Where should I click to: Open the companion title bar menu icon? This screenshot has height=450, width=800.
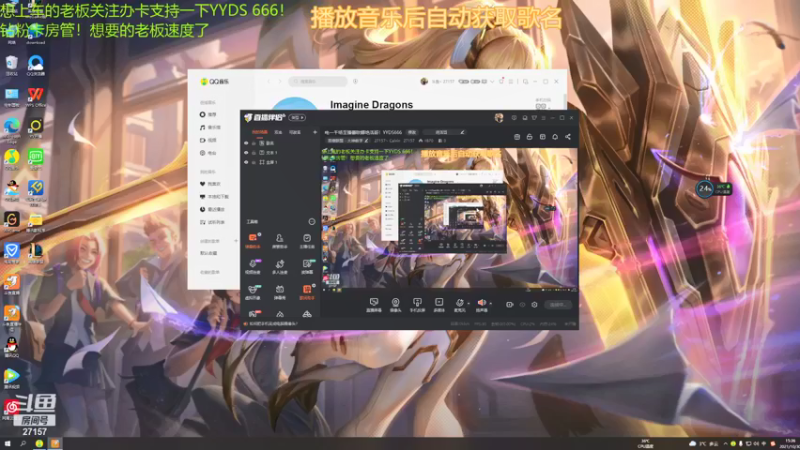tap(543, 118)
